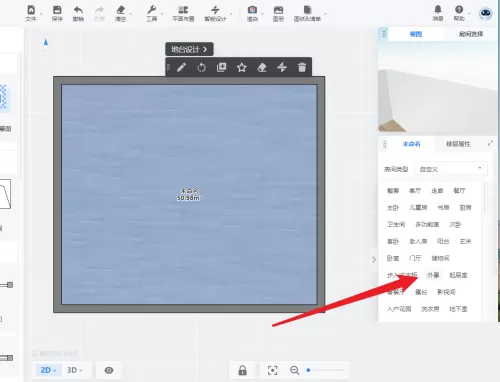The width and height of the screenshot is (500, 382).
Task: Open the 地台设计 breadcrumb button
Action: [x=189, y=49]
